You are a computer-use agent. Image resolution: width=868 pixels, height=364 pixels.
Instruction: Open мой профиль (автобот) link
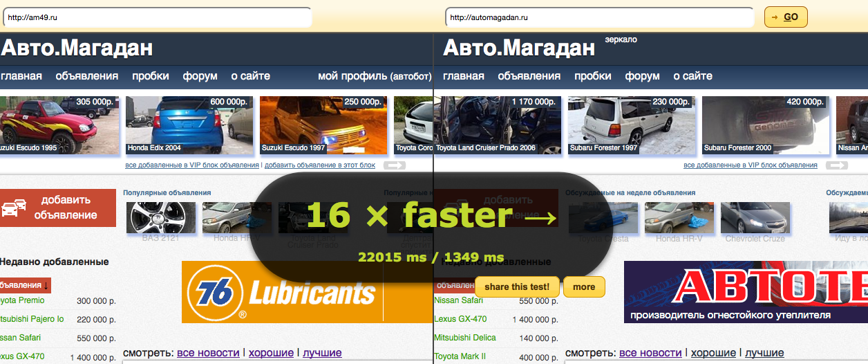(x=375, y=76)
